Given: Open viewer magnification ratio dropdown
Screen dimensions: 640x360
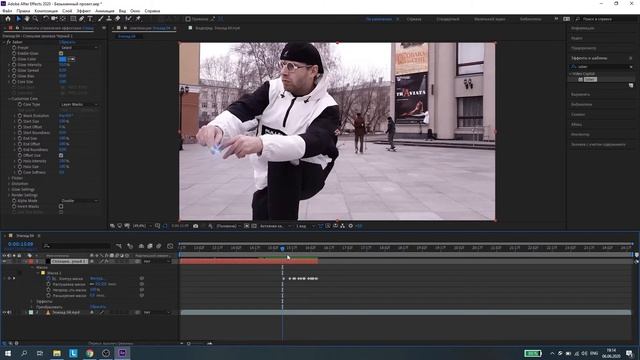Looking at the screenshot, I should pyautogui.click(x=142, y=226).
